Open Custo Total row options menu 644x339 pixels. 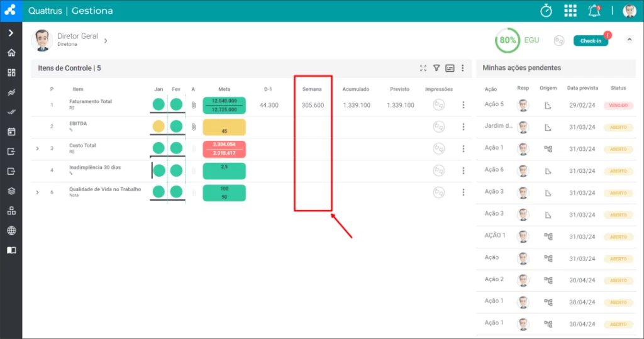(464, 149)
